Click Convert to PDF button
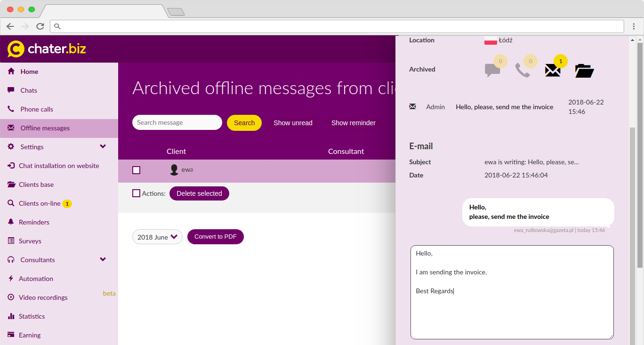The image size is (644, 345). tap(216, 237)
